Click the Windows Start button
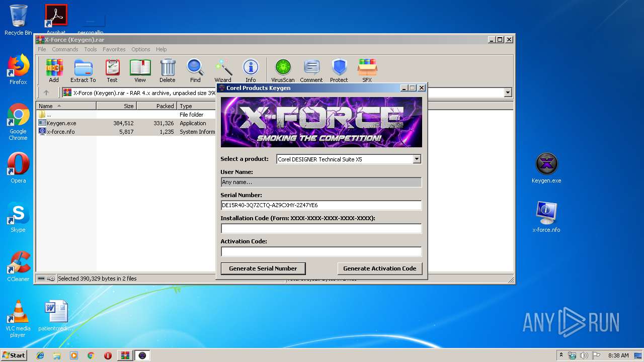 (14, 355)
